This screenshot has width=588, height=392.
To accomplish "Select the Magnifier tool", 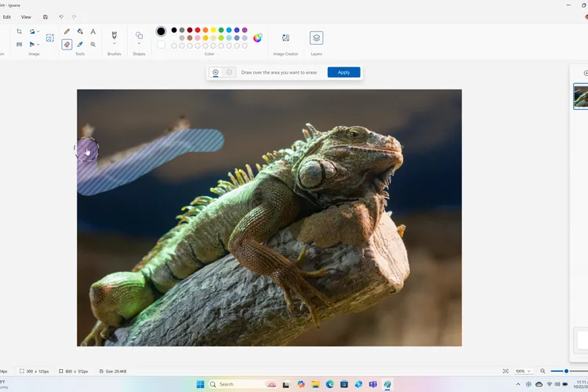I will [x=93, y=45].
